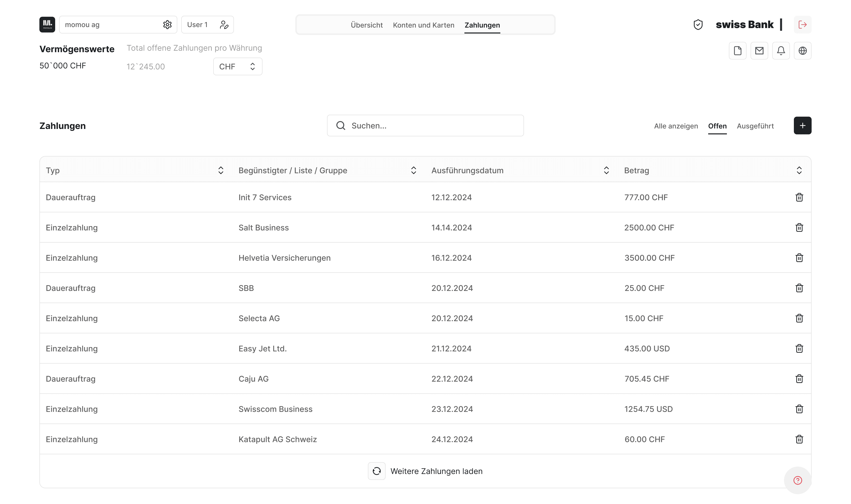The width and height of the screenshot is (851, 504).
Task: Add new payment with plus button
Action: tap(802, 126)
